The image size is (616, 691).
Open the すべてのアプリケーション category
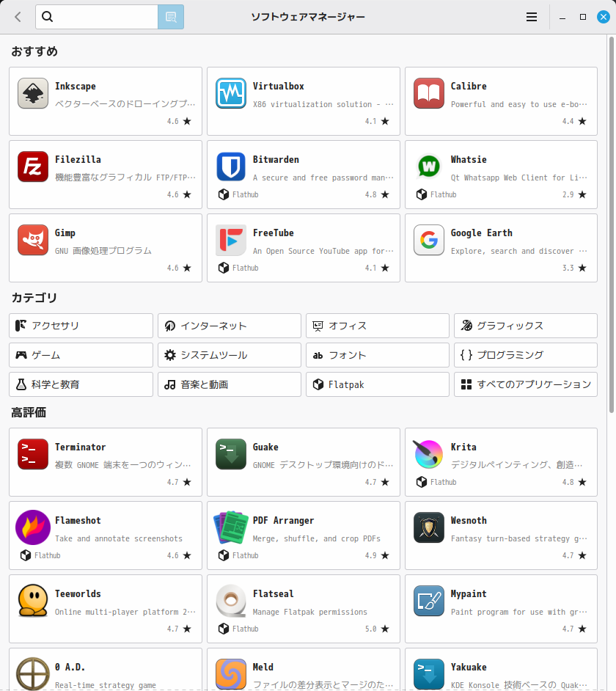[525, 384]
